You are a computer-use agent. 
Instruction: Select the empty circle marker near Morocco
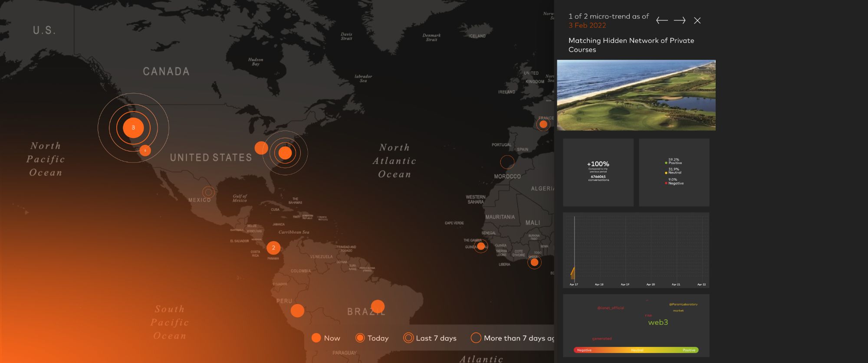click(x=507, y=162)
